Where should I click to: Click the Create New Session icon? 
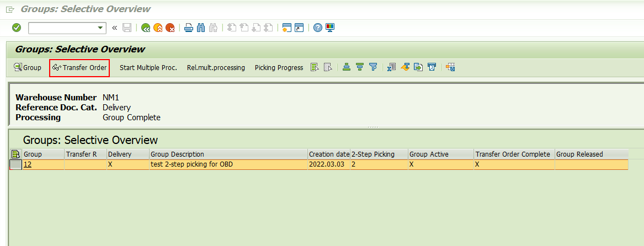[286, 28]
